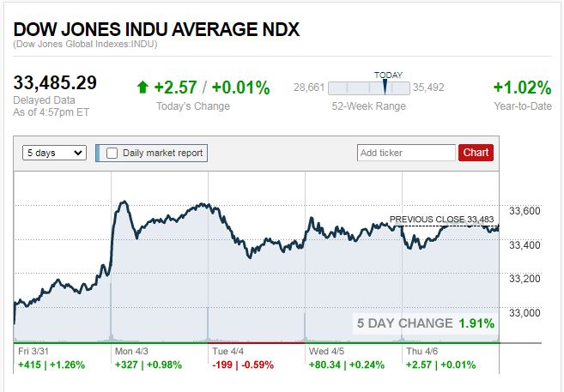Image resolution: width=564 pixels, height=392 pixels.
Task: Select the Tue 4/4 day label
Action: (x=226, y=350)
